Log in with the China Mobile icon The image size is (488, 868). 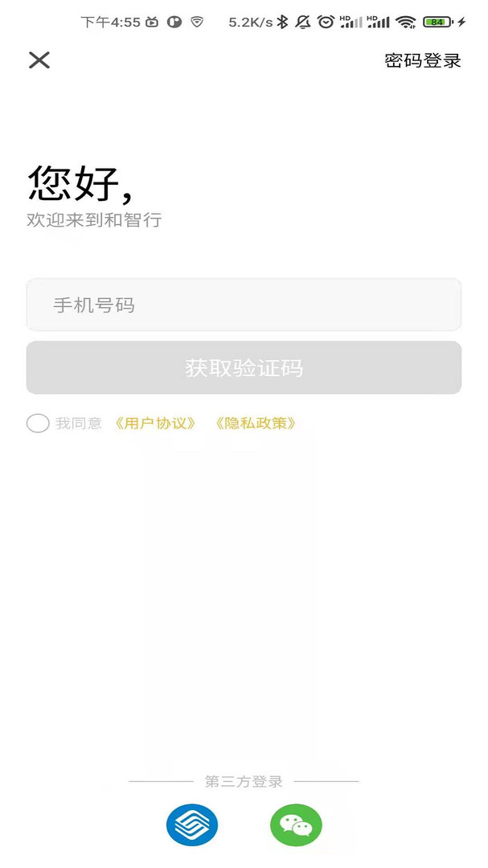pyautogui.click(x=192, y=825)
